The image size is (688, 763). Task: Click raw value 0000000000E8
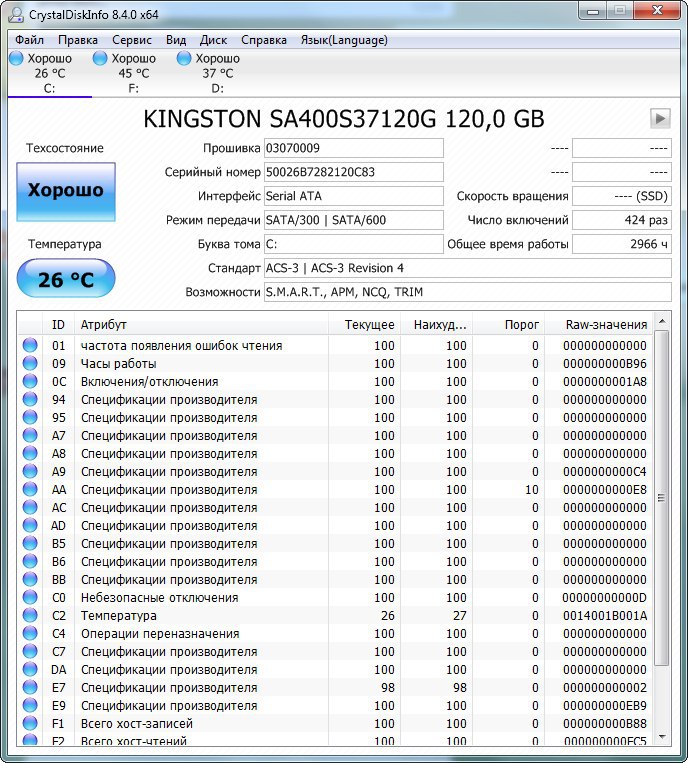(605, 490)
